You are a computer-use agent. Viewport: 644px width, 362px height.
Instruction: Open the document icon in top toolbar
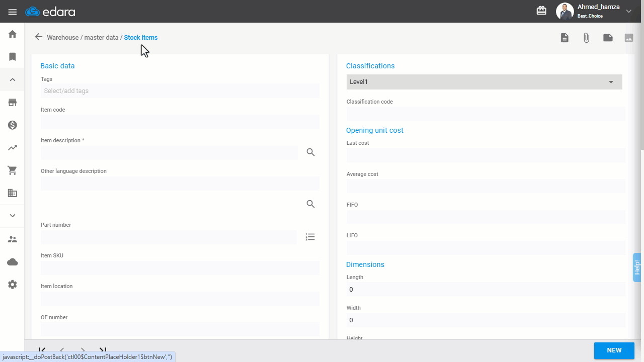565,38
